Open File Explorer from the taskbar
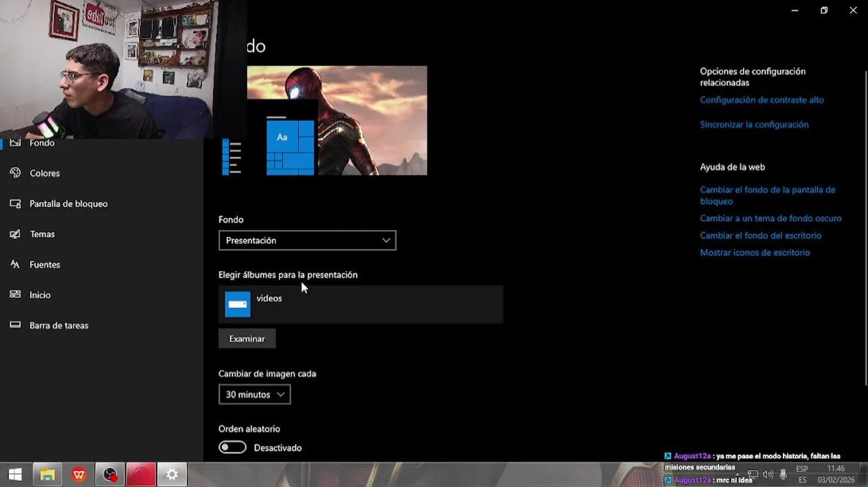868x487 pixels. [47, 475]
